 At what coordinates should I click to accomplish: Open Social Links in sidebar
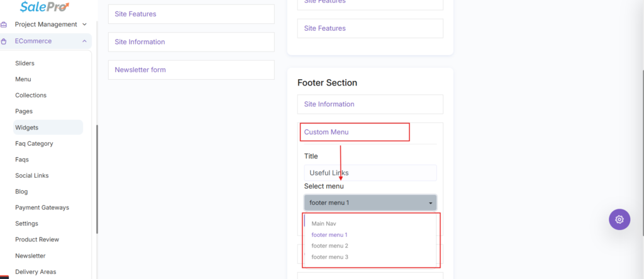(x=32, y=175)
